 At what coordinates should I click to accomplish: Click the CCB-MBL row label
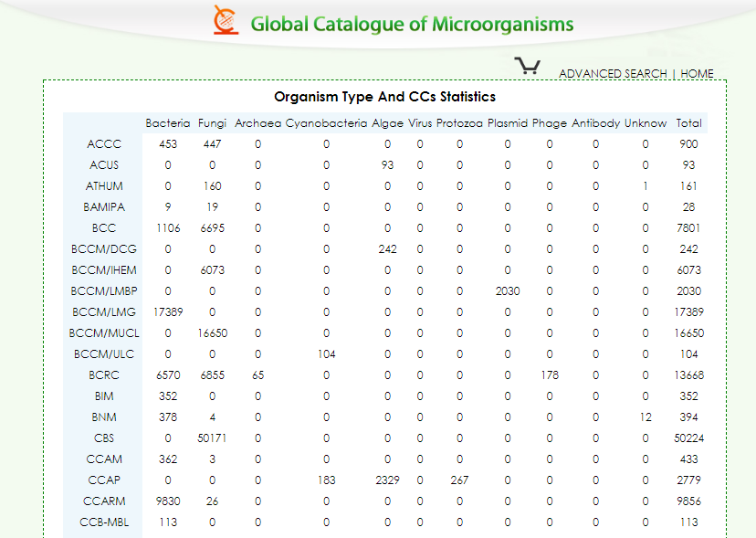[x=104, y=522]
